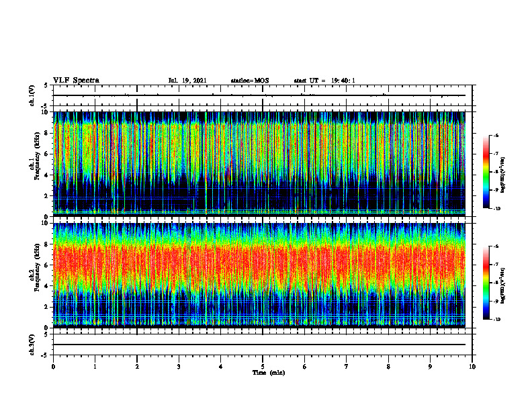Click the ch.1 frequency tick label "6"
Image resolution: width=532 pixels, height=411 pixels.
point(47,154)
